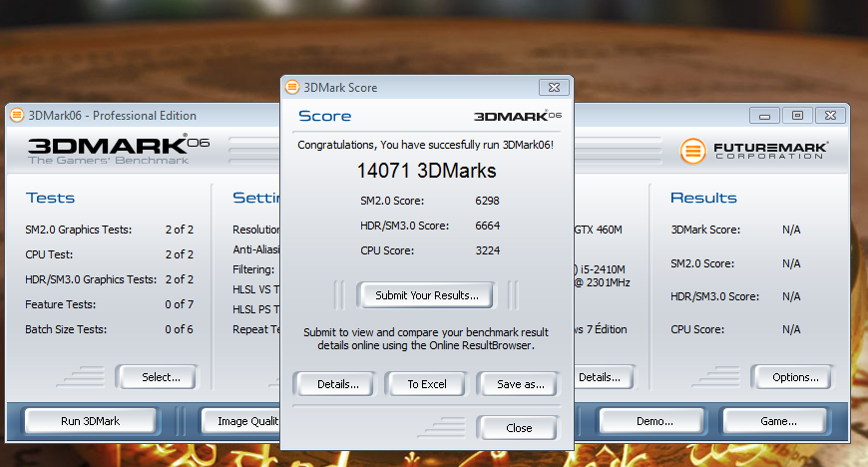Maximize the 3DMark06 Professional Edition window
Viewport: 868px width, 467px height.
coord(797,115)
